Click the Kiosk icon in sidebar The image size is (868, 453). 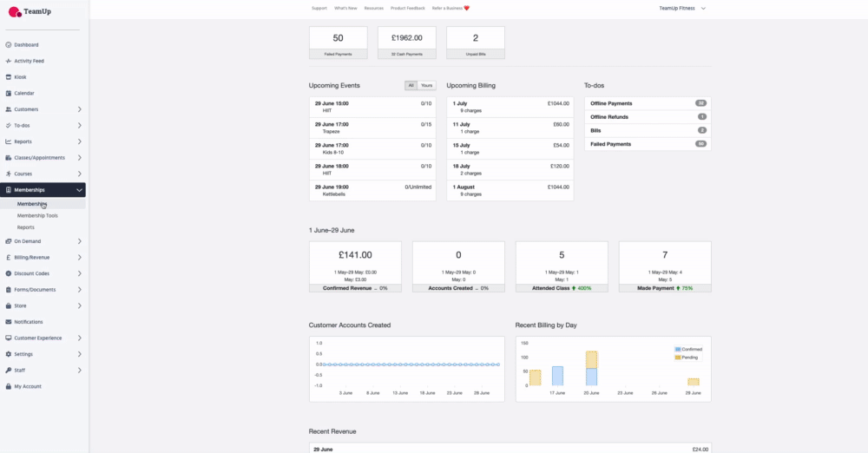coord(9,76)
